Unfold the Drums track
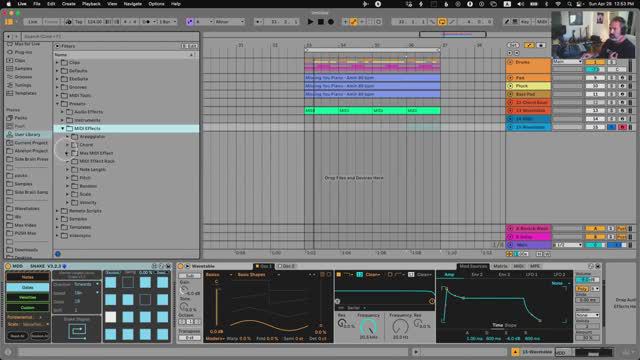This screenshot has width=640, height=360. [510, 62]
